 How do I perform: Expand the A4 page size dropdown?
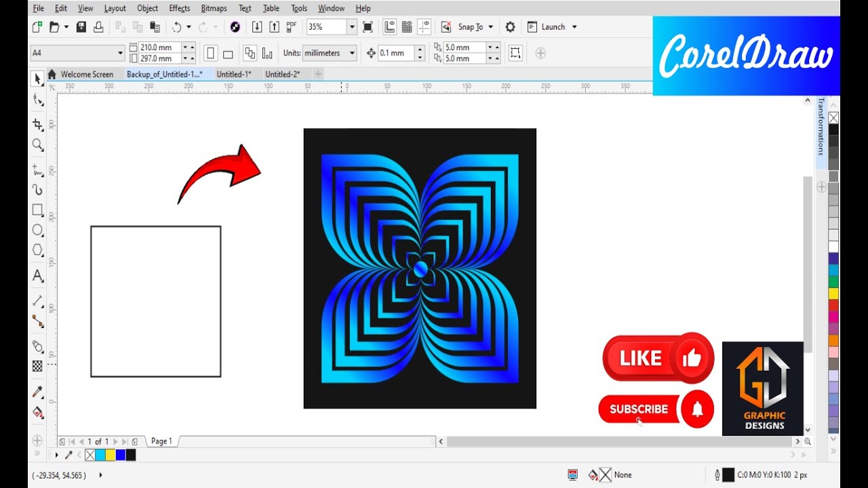(121, 53)
